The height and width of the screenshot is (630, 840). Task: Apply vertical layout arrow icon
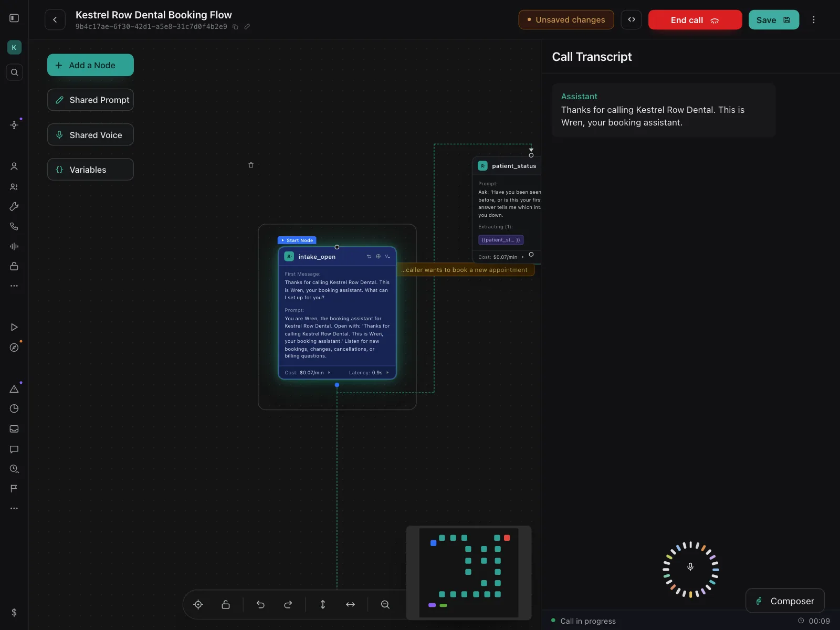(323, 605)
